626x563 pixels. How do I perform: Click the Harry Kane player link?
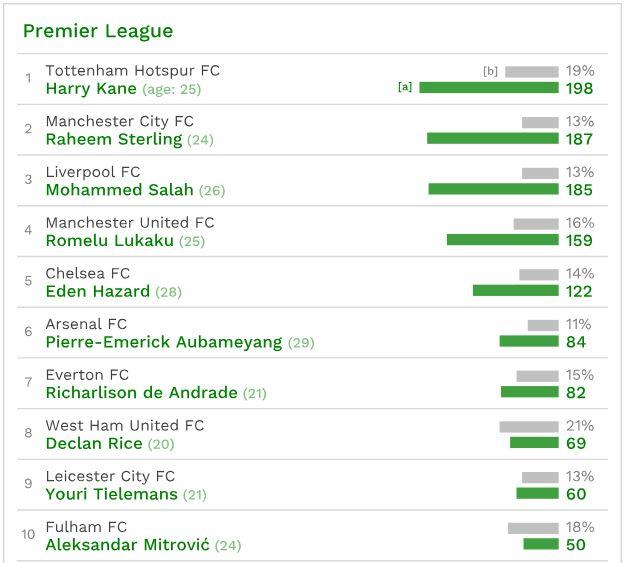93,88
